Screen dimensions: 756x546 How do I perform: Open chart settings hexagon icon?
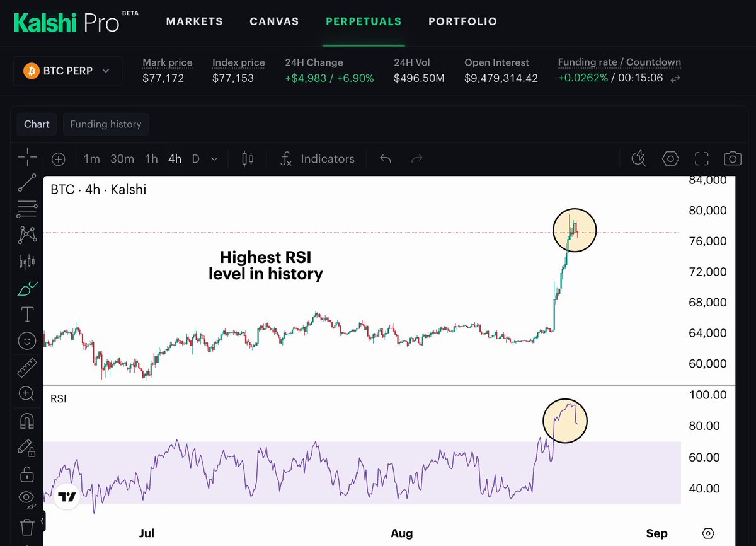point(671,159)
